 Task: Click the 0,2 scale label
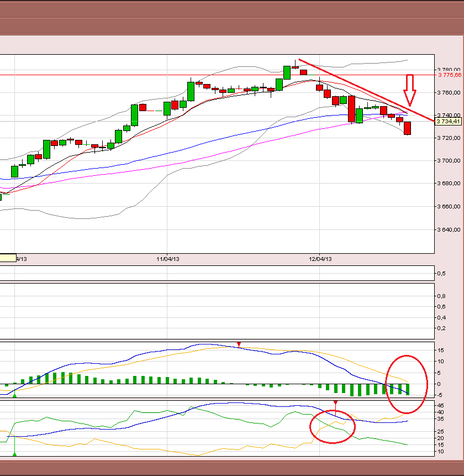[x=441, y=328]
